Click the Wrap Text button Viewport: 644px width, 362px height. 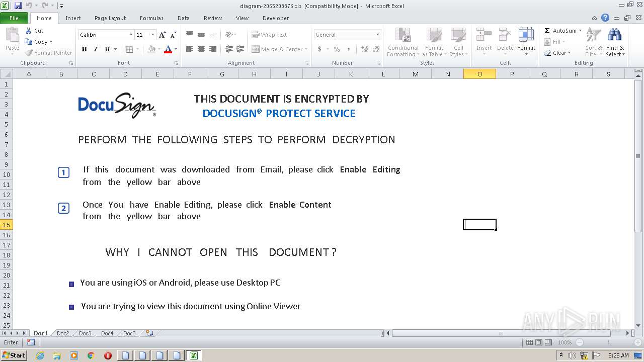pyautogui.click(x=270, y=35)
